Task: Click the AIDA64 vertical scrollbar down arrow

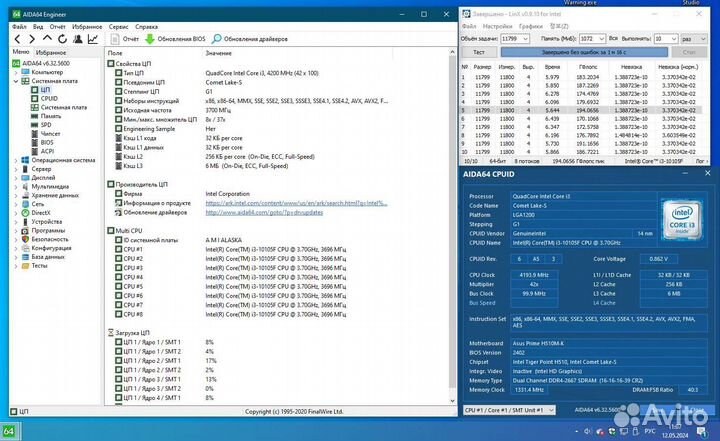Action: click(453, 401)
